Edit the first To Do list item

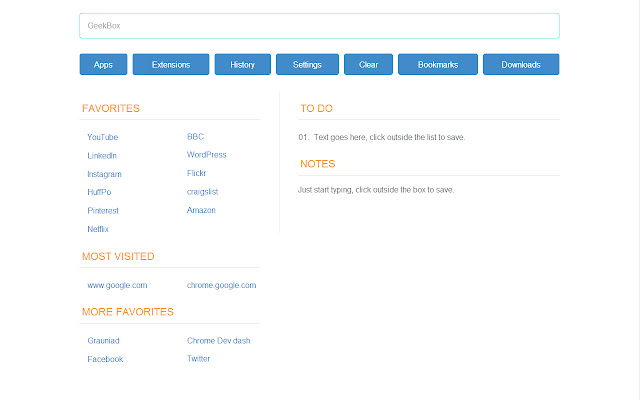tap(389, 137)
